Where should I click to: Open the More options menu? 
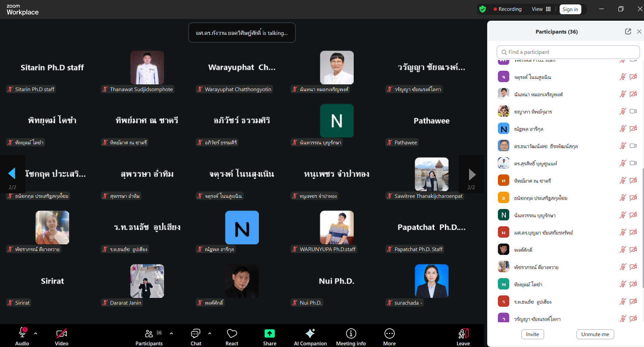click(x=389, y=337)
